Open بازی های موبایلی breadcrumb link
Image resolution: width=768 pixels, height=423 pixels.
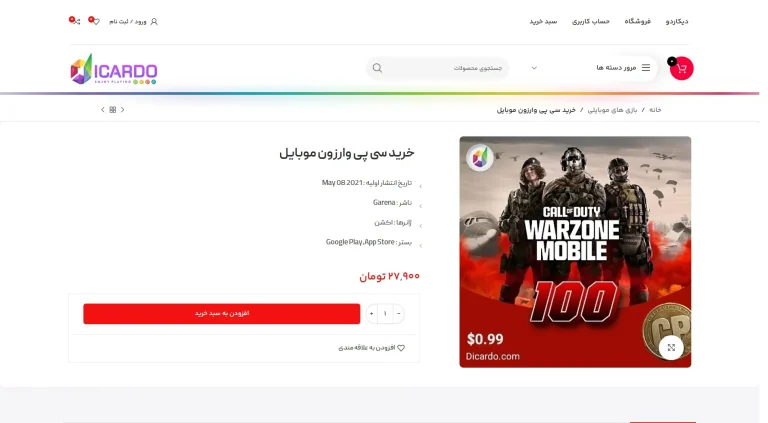click(x=612, y=110)
